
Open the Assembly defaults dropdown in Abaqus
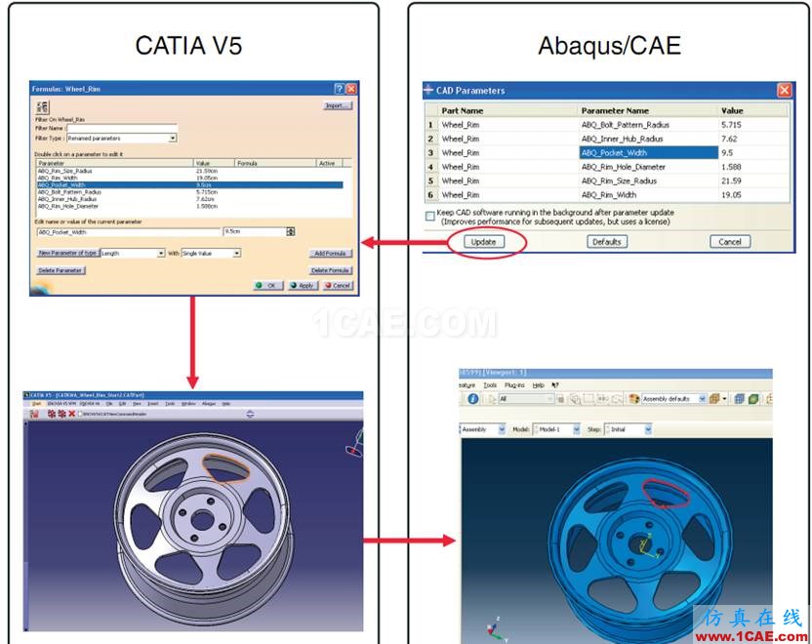(702, 399)
